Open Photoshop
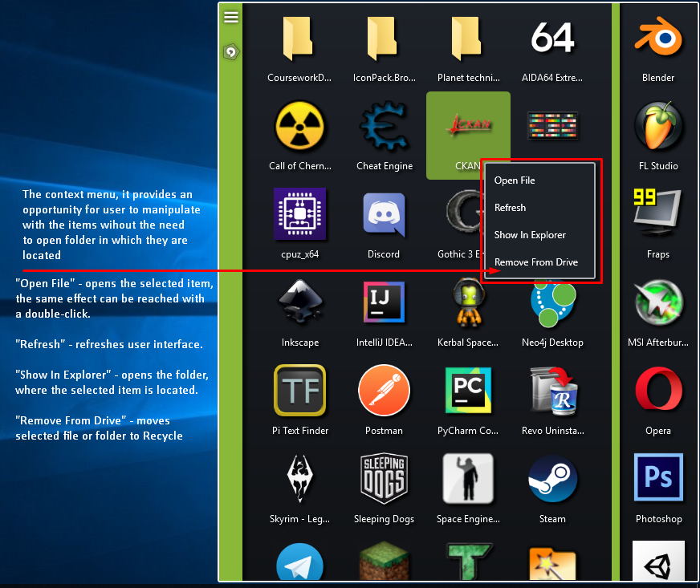 (x=658, y=477)
